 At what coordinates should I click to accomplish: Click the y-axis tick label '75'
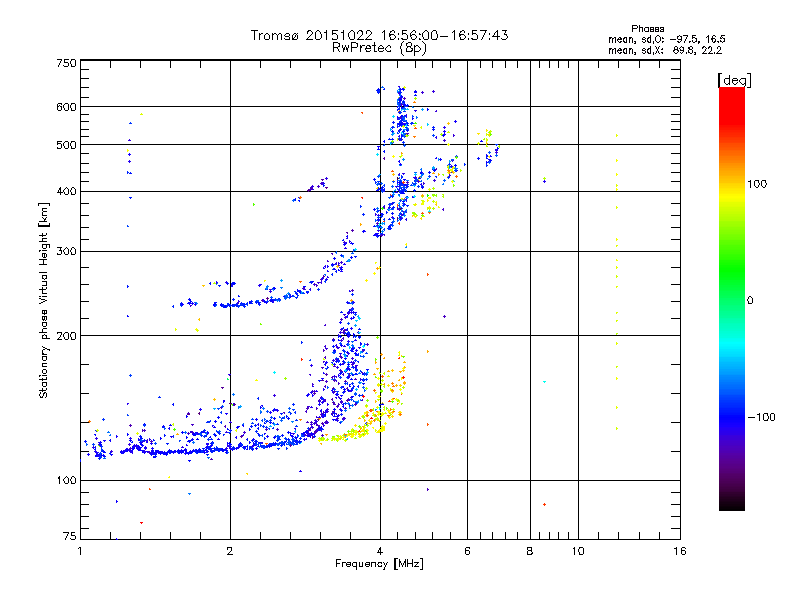(70, 536)
